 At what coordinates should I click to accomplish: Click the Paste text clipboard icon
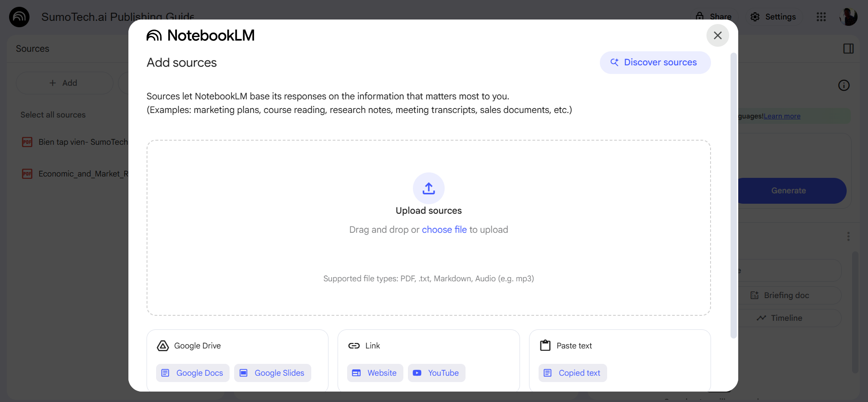pyautogui.click(x=545, y=345)
